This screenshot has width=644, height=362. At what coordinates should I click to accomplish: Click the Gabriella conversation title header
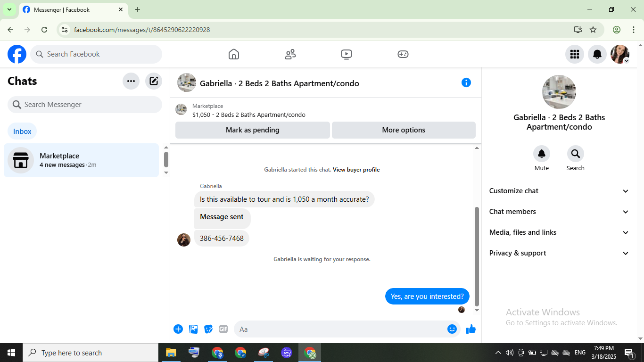coord(280,83)
